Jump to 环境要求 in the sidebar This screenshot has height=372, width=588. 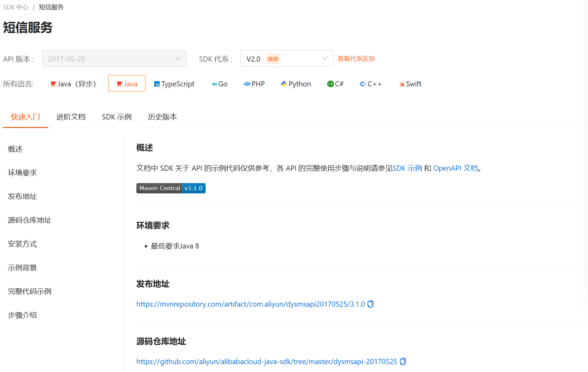pyautogui.click(x=22, y=173)
